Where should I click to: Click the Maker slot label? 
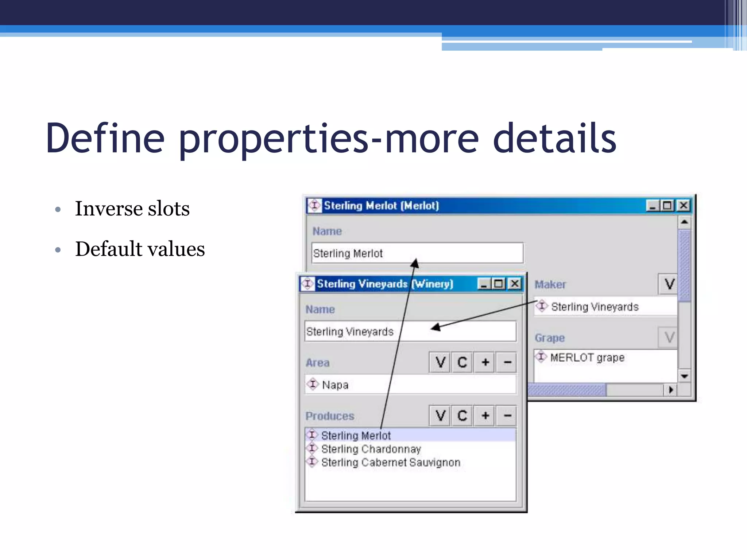[x=550, y=284]
